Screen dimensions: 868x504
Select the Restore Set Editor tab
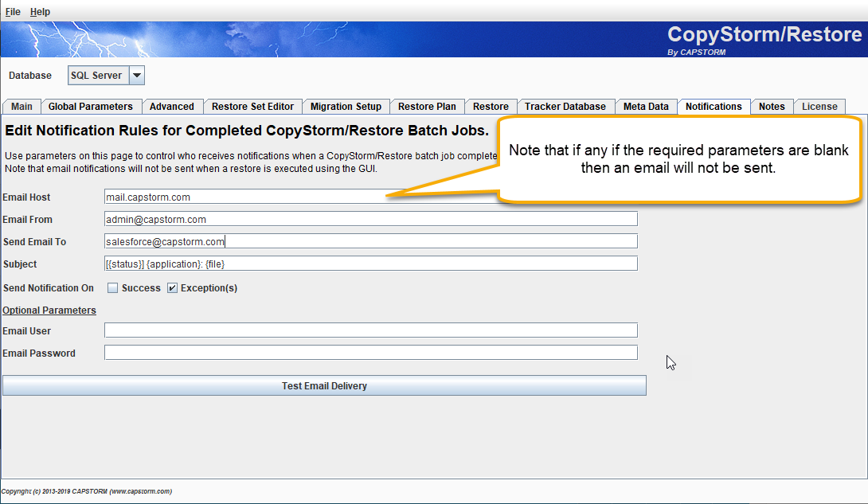click(x=253, y=107)
